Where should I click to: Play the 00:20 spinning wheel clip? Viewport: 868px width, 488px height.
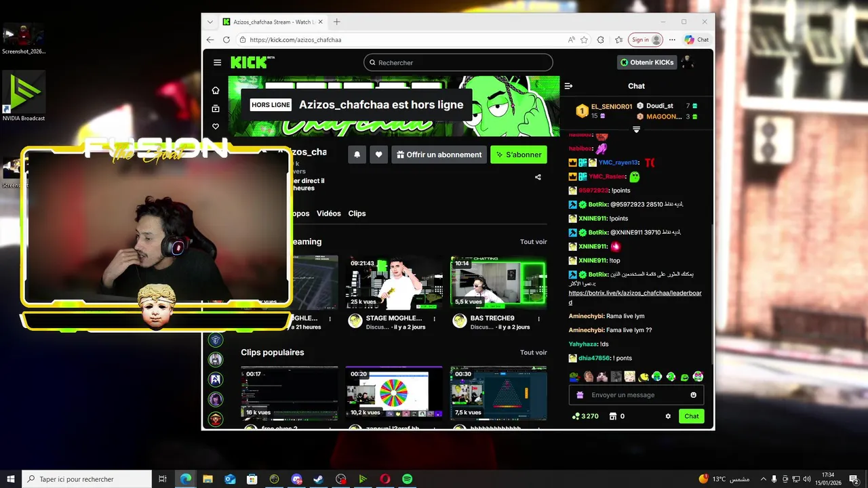[x=394, y=393]
